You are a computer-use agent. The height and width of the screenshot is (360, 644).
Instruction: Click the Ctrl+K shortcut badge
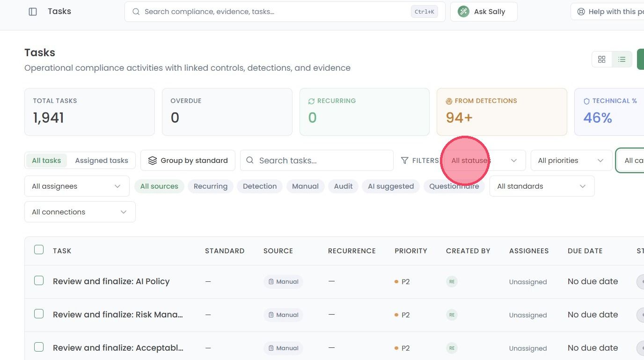tap(424, 12)
